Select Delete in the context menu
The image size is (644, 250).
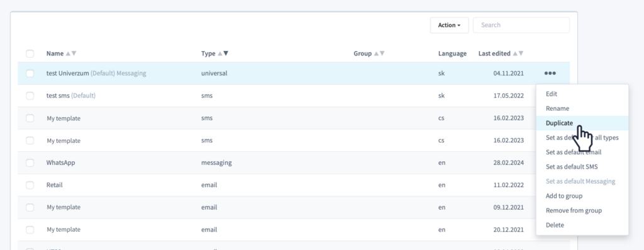[x=582, y=225]
